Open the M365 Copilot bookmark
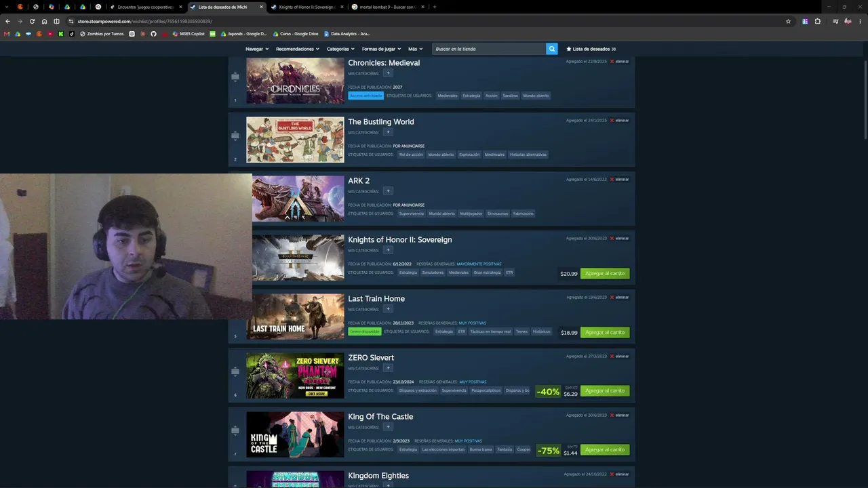 click(189, 34)
